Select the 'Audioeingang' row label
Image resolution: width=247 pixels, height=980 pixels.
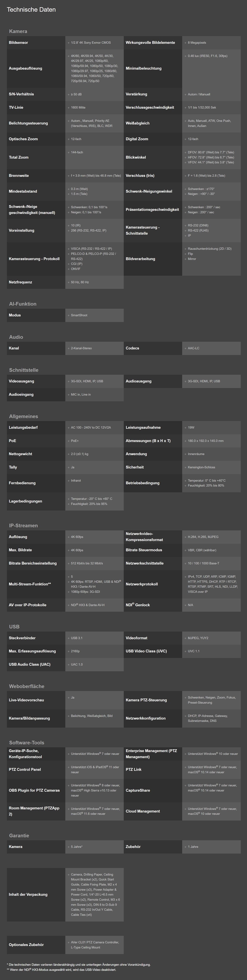[x=21, y=394]
